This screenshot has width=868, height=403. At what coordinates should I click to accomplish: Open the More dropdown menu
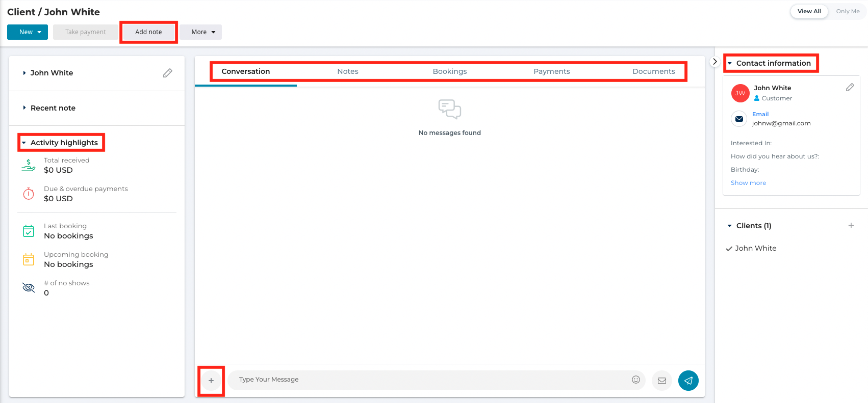click(x=200, y=32)
